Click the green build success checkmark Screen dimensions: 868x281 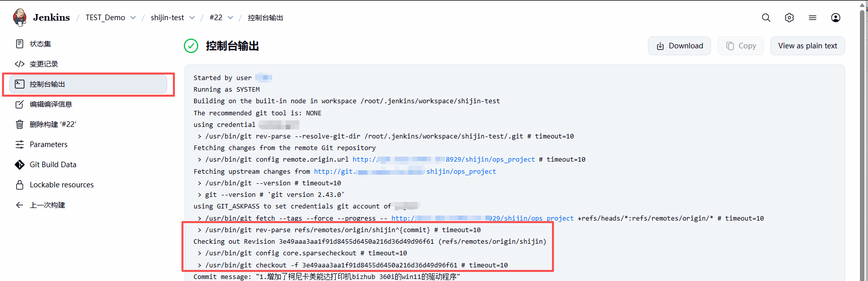(x=191, y=46)
